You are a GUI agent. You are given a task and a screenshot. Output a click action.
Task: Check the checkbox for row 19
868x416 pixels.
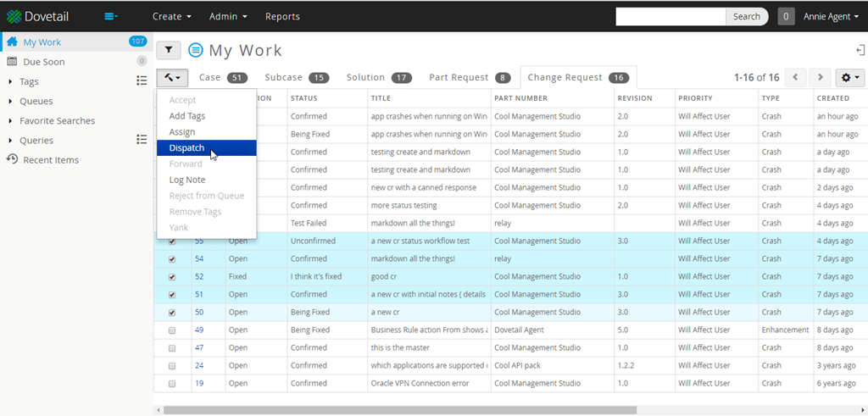[171, 383]
